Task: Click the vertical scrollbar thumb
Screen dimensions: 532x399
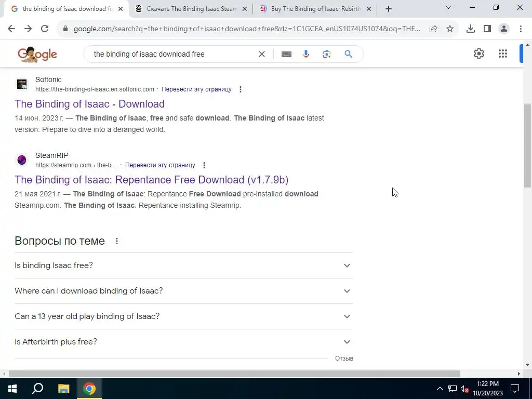Action: 527,145
